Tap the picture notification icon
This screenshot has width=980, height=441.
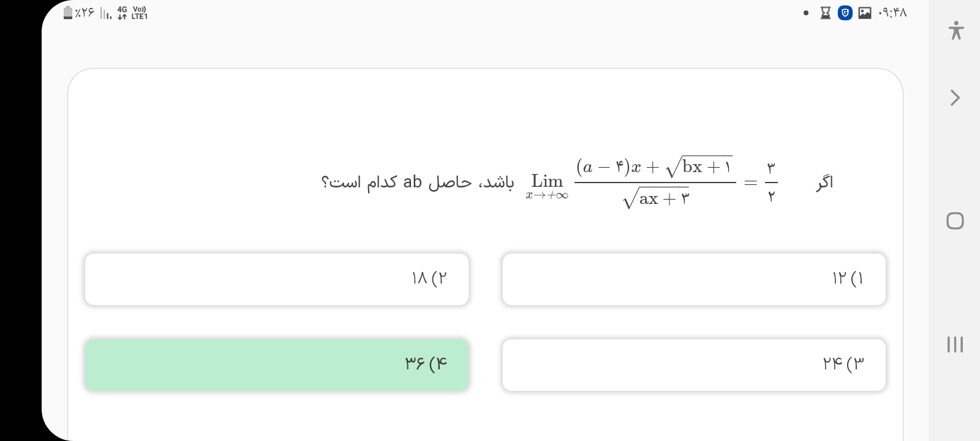pyautogui.click(x=865, y=13)
